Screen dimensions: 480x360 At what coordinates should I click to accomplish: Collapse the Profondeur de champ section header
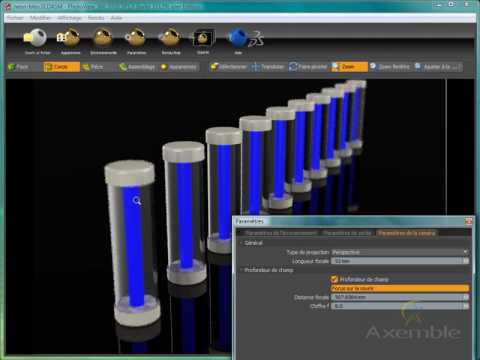pyautogui.click(x=269, y=270)
